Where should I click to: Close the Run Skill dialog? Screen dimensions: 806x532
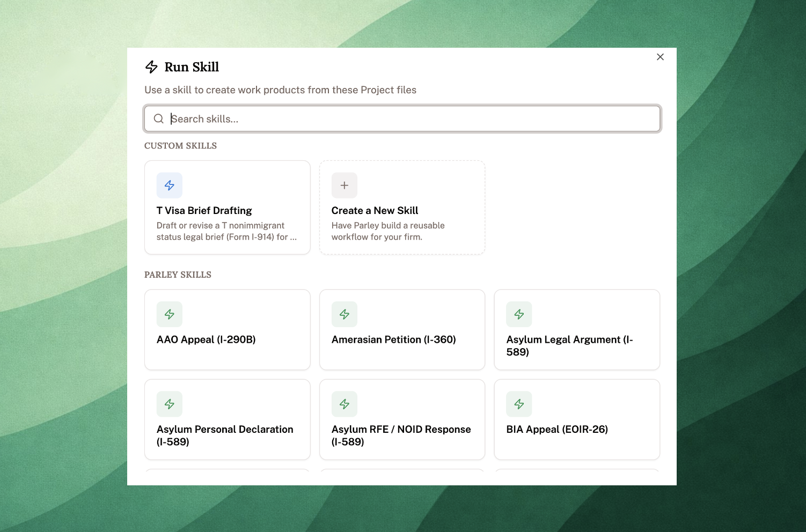(660, 57)
